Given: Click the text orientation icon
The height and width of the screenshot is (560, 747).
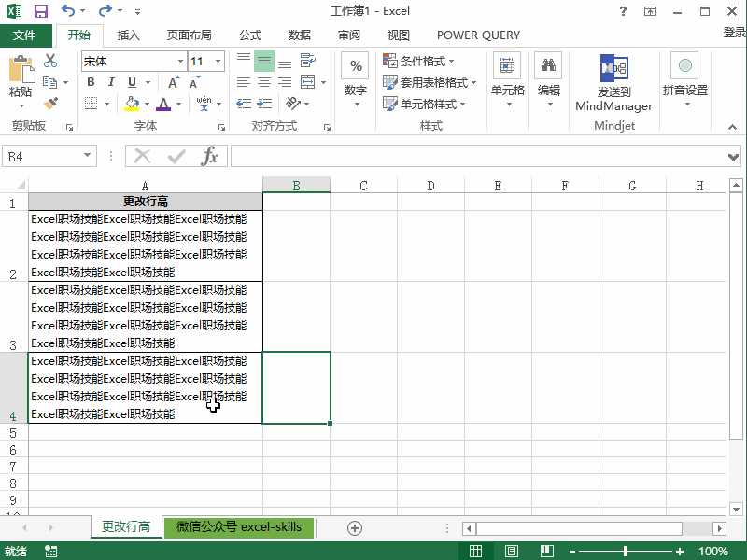Looking at the screenshot, I should pyautogui.click(x=292, y=103).
